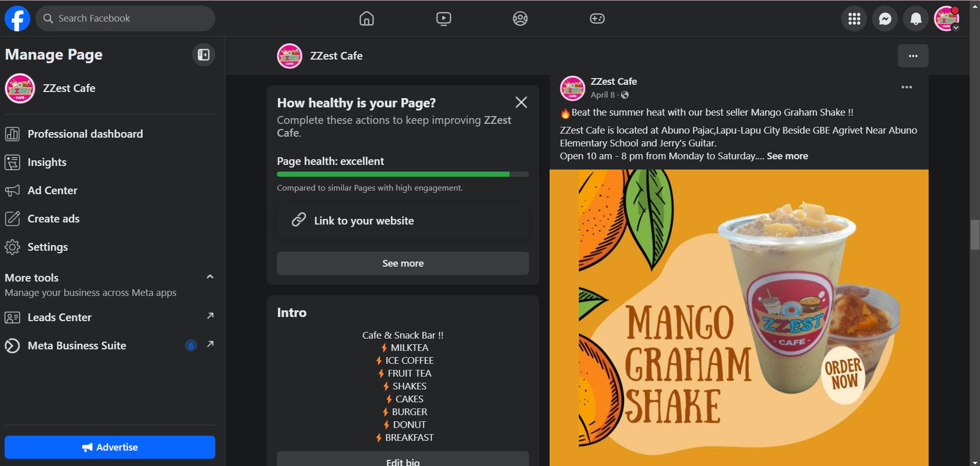Open Professional dashboard in sidebar
This screenshot has width=980, height=466.
85,134
